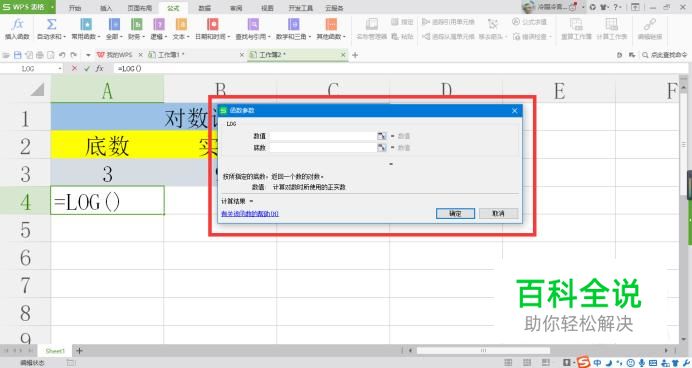Screen dimensions: 692x368
Task: Open the function help link in dialog
Action: click(250, 214)
